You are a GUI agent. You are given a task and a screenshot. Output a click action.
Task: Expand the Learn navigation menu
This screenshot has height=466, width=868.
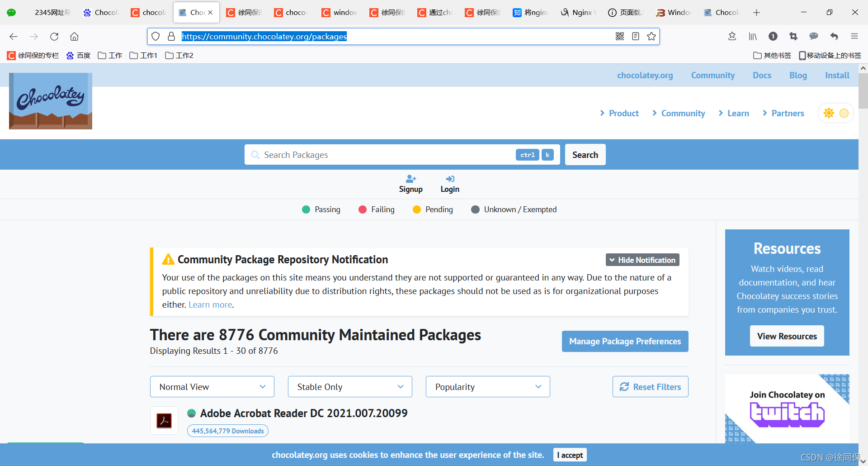pyautogui.click(x=734, y=113)
